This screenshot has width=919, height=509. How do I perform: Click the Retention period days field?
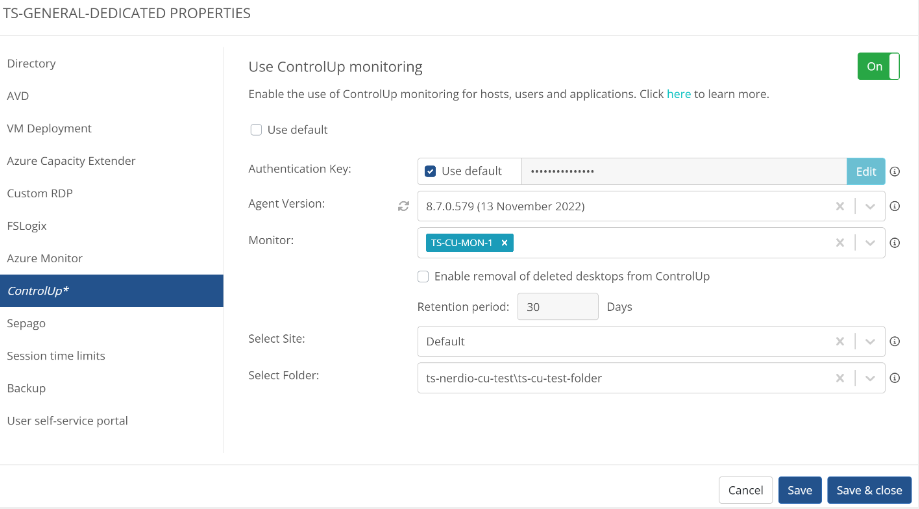tap(557, 307)
